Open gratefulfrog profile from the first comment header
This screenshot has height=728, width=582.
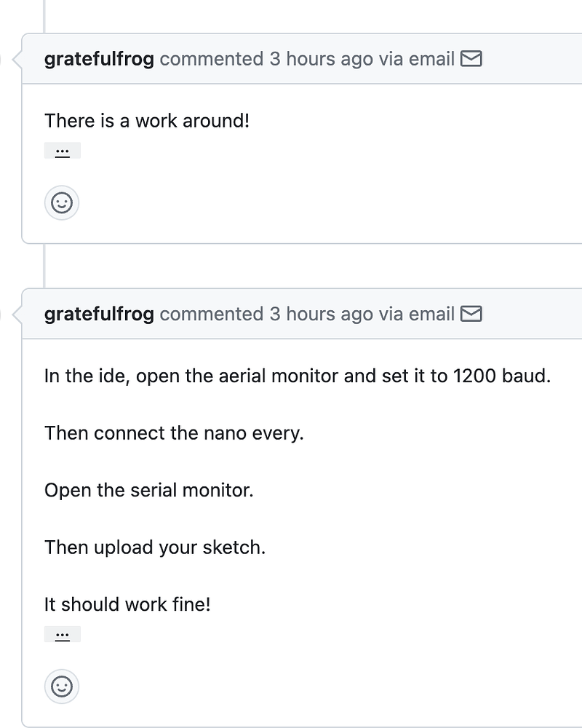(99, 60)
